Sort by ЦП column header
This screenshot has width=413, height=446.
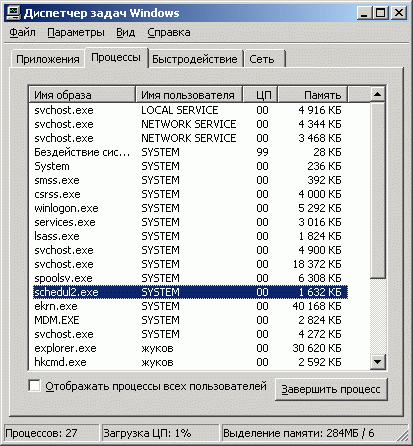260,95
